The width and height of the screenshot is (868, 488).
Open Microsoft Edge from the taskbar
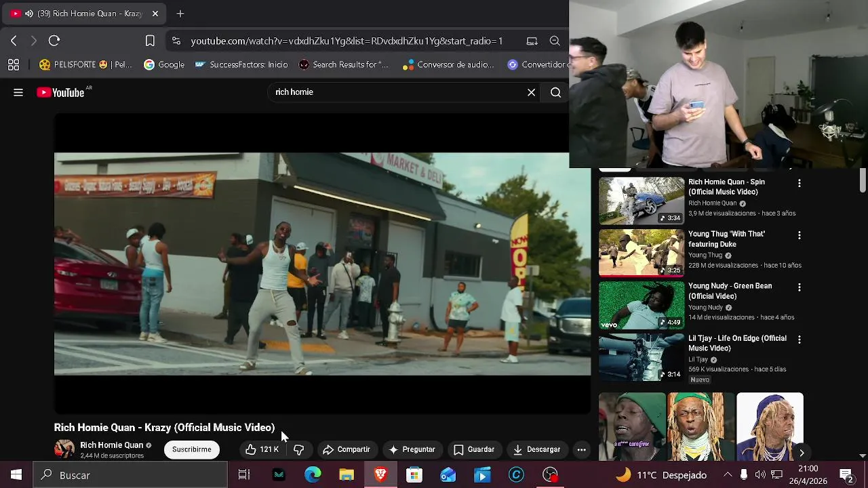pos(313,475)
